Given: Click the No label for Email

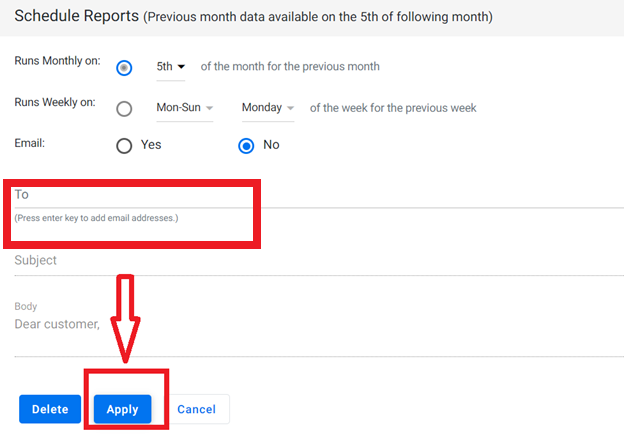Looking at the screenshot, I should pos(271,145).
